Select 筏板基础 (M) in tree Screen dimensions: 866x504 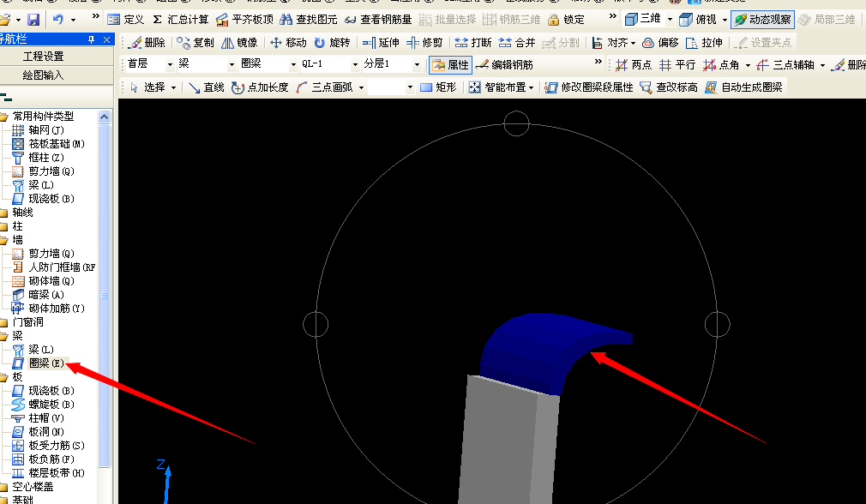tap(49, 143)
